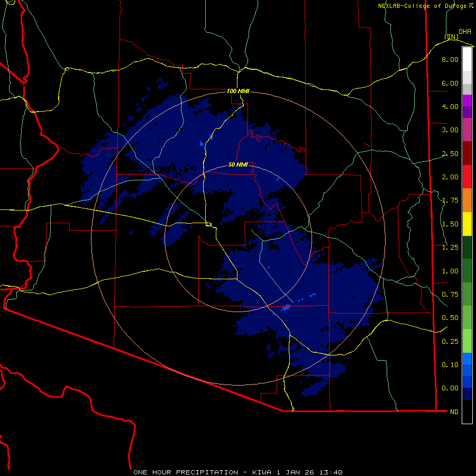476x476 pixels.
Task: Select the "3.00" legend label
Action: [450, 130]
